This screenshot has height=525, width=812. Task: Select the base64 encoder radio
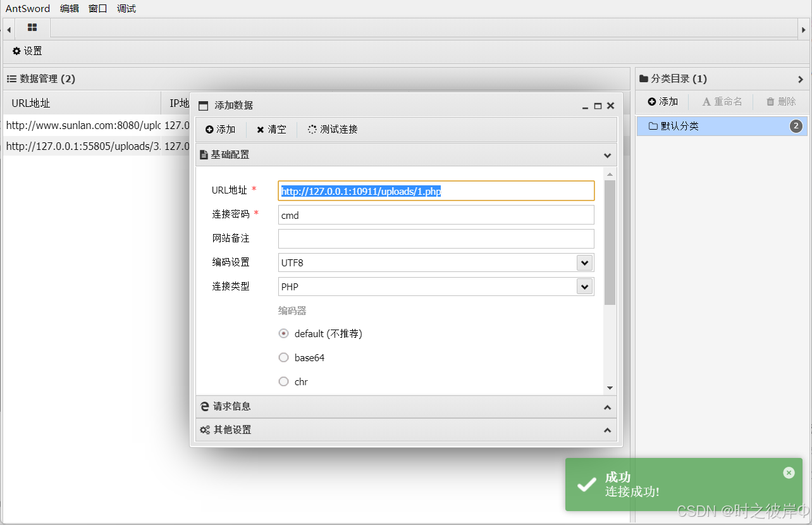coord(284,357)
